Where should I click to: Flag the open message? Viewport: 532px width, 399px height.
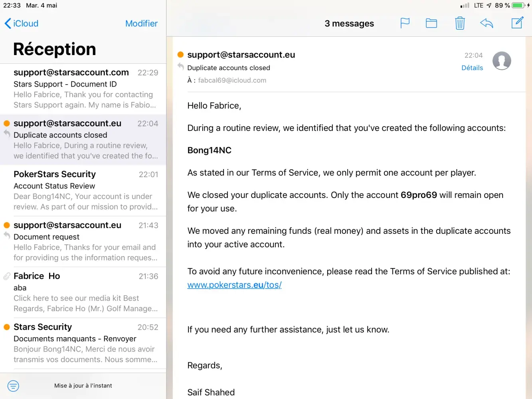[x=405, y=23]
